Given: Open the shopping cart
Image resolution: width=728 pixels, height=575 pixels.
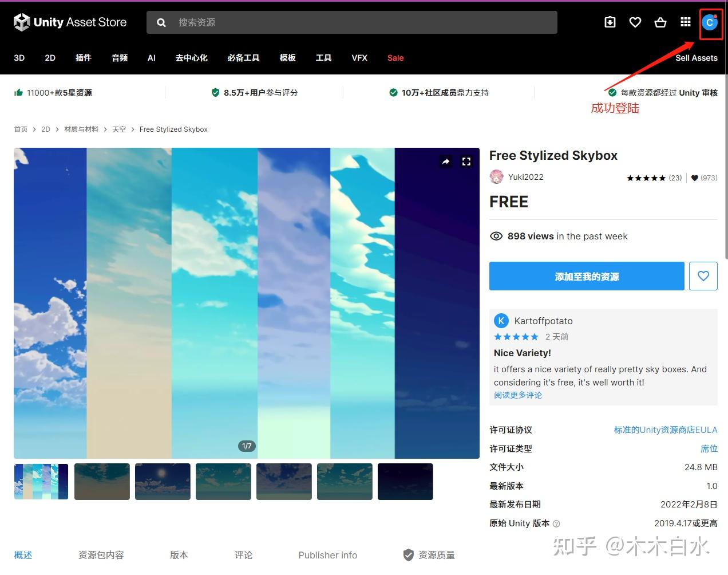Looking at the screenshot, I should tap(660, 22).
